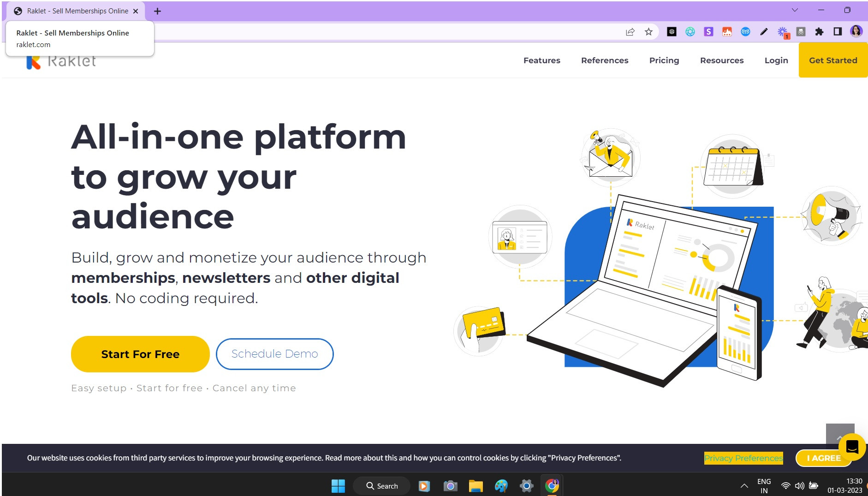Image resolution: width=868 pixels, height=496 pixels.
Task: Open the live chat widget
Action: pos(852,447)
